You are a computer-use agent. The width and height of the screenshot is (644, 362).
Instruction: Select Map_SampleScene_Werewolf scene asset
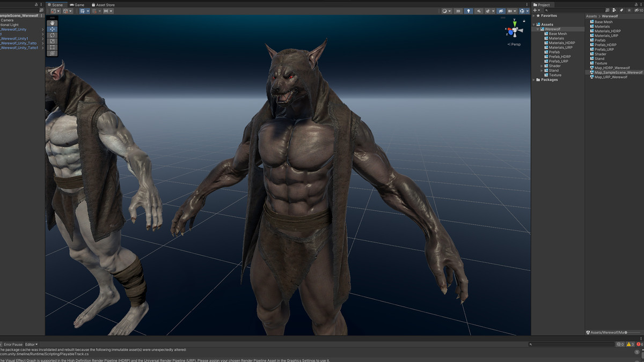(x=616, y=72)
